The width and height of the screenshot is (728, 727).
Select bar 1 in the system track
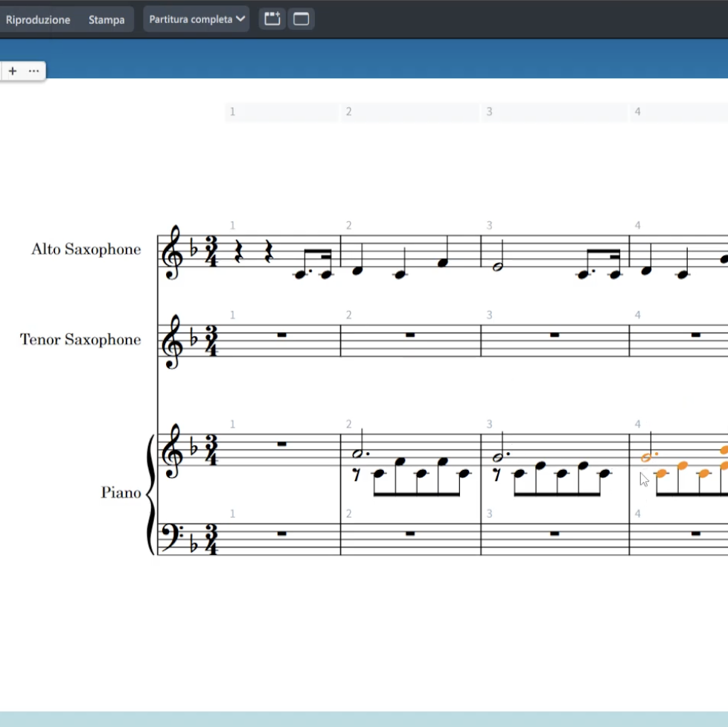[281, 112]
